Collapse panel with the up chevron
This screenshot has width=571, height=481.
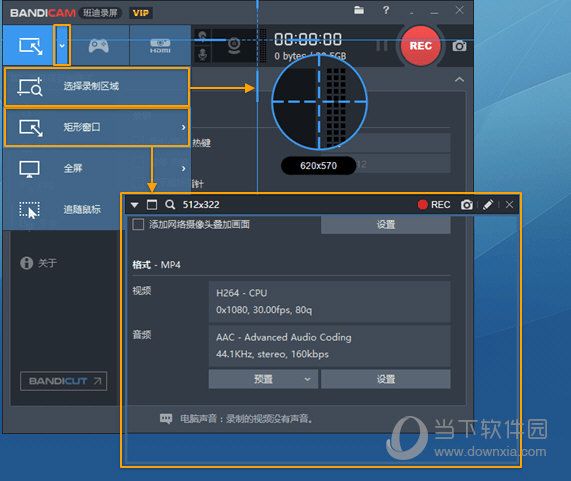(459, 79)
